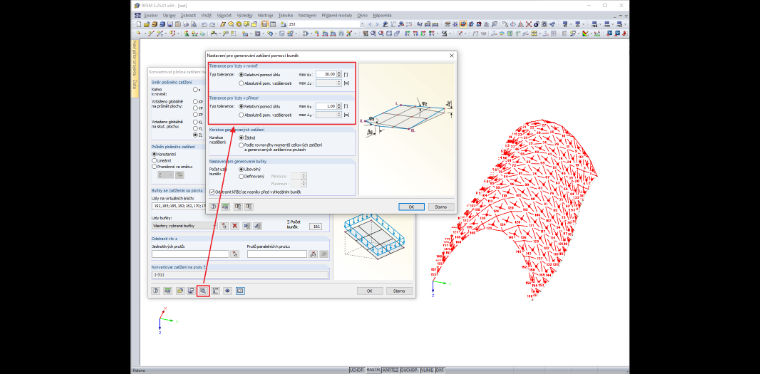760x374 pixels.
Task: Select 'Relativní pomocí úhlu' for body v přímce
Action: click(x=242, y=106)
